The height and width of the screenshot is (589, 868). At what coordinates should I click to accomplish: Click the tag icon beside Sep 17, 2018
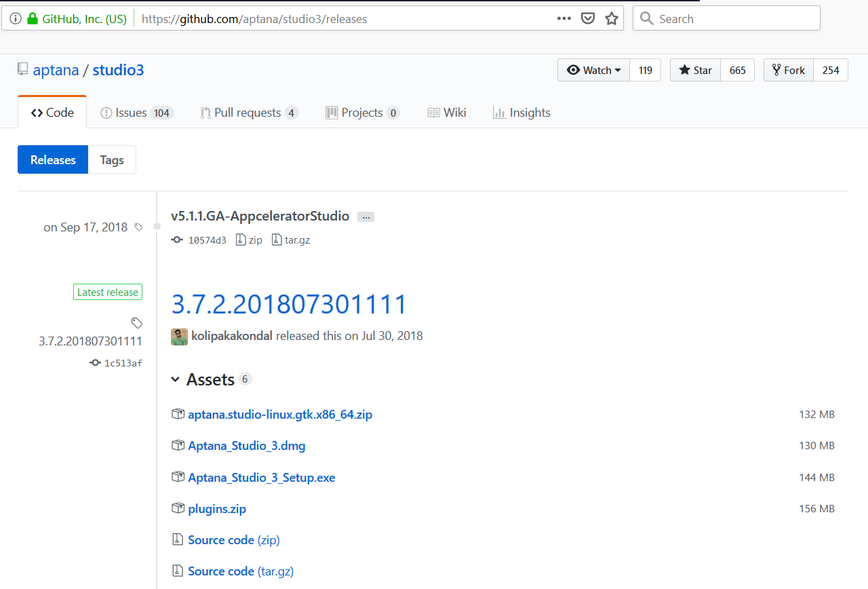click(x=138, y=227)
